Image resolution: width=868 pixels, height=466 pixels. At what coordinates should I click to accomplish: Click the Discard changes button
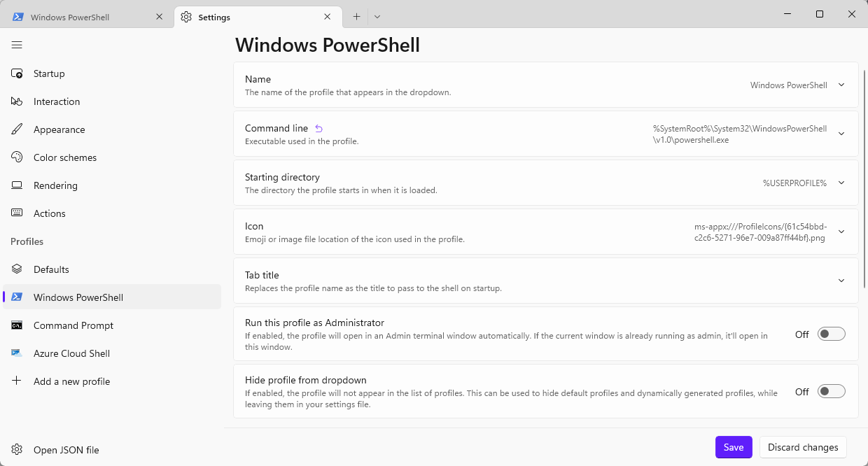point(803,447)
